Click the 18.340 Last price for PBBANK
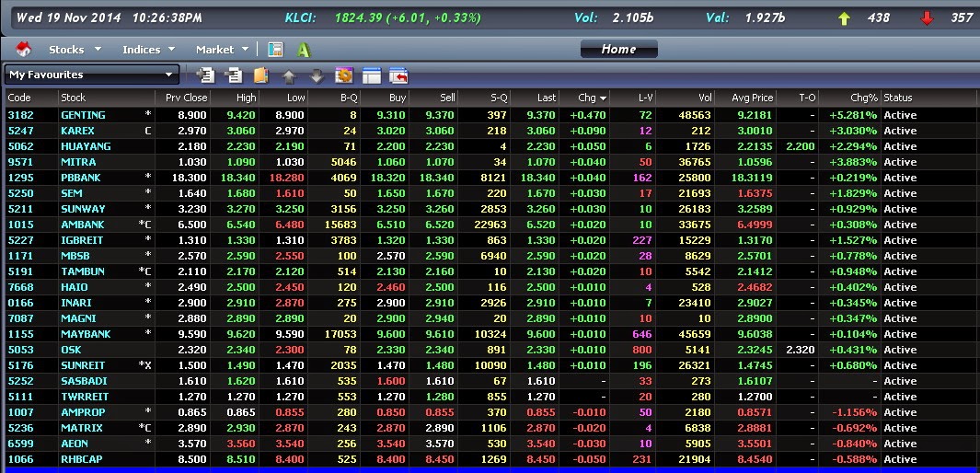This screenshot has height=473, width=980. (x=537, y=178)
